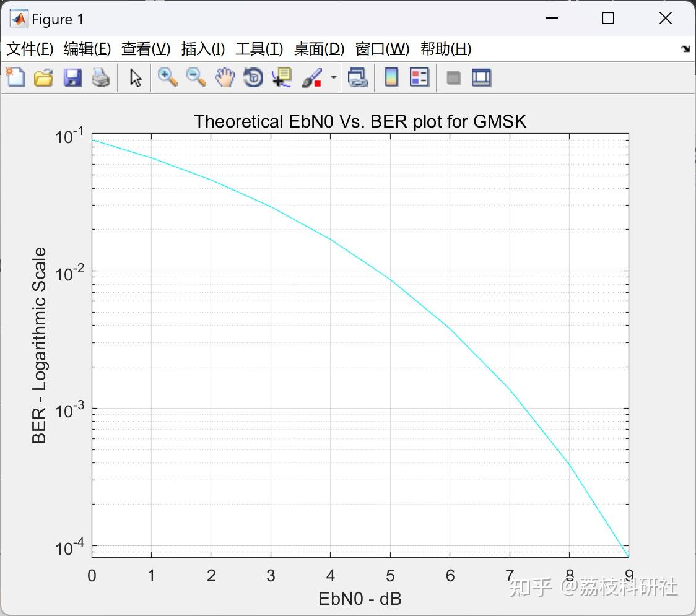Viewport: 696px width, 616px height.
Task: Save the current figure
Action: [x=72, y=77]
